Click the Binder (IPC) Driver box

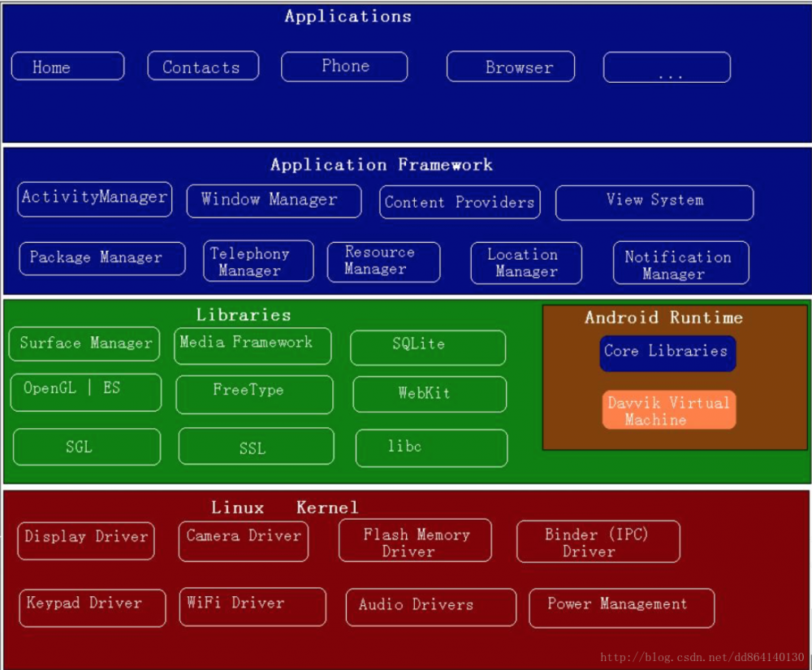(x=598, y=542)
